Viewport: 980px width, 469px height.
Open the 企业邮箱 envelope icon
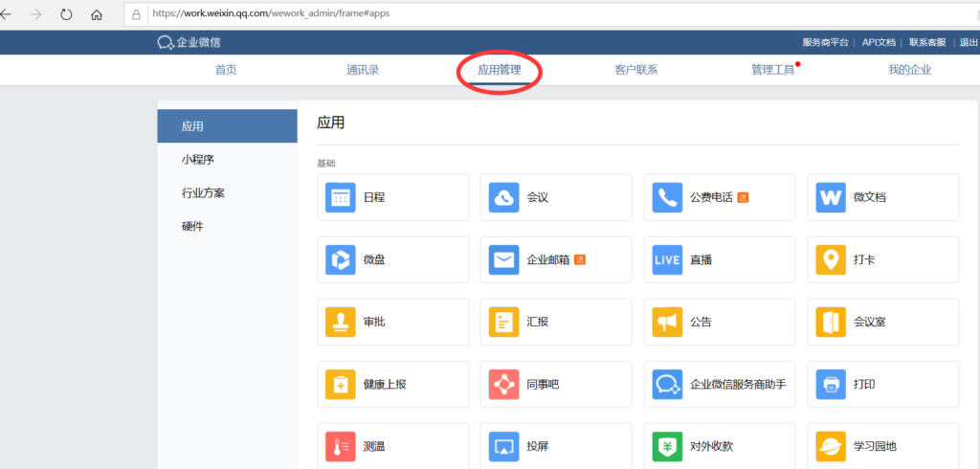point(503,260)
